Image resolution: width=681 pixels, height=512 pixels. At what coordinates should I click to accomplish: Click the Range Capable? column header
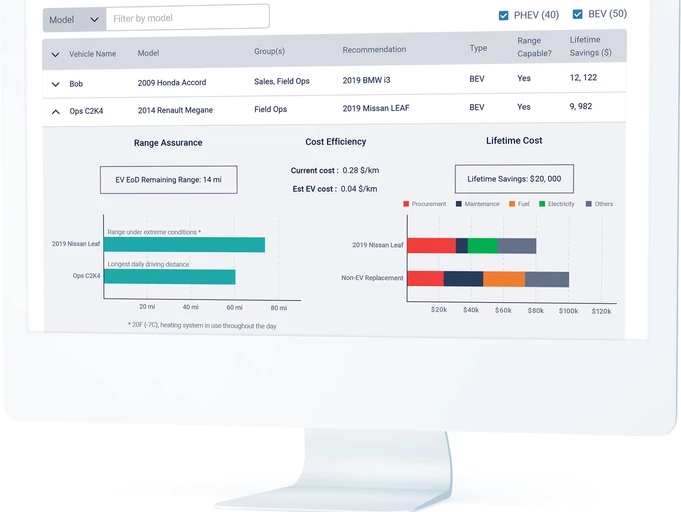coord(534,47)
